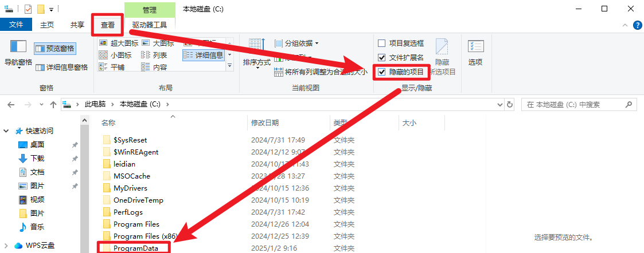Choose 详细信息 layout
644x253 pixels.
pos(204,55)
